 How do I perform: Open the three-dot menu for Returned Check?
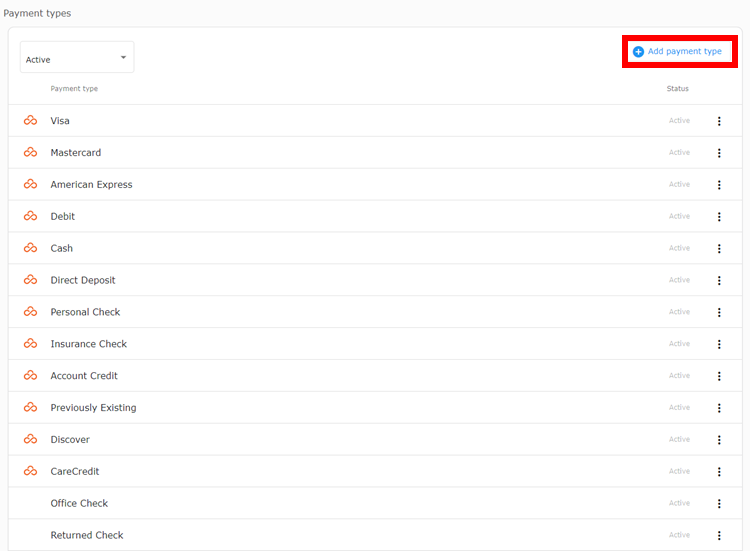click(x=719, y=536)
